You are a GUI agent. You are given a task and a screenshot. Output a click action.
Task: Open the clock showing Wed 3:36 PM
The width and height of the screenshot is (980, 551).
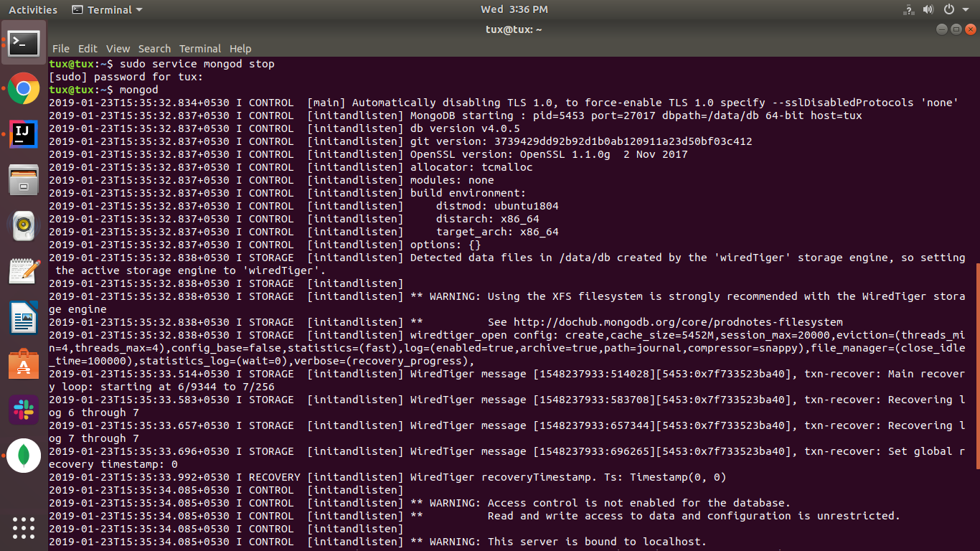tap(514, 9)
